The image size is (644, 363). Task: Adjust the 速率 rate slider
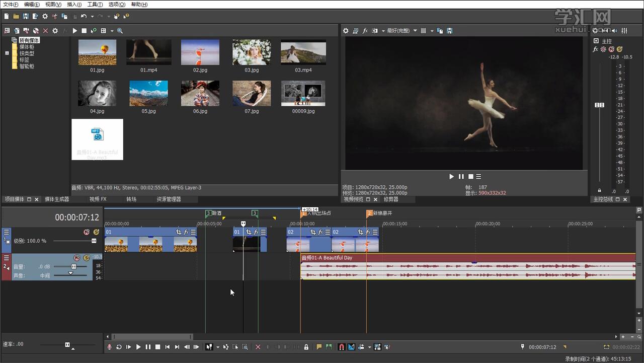[x=67, y=344]
